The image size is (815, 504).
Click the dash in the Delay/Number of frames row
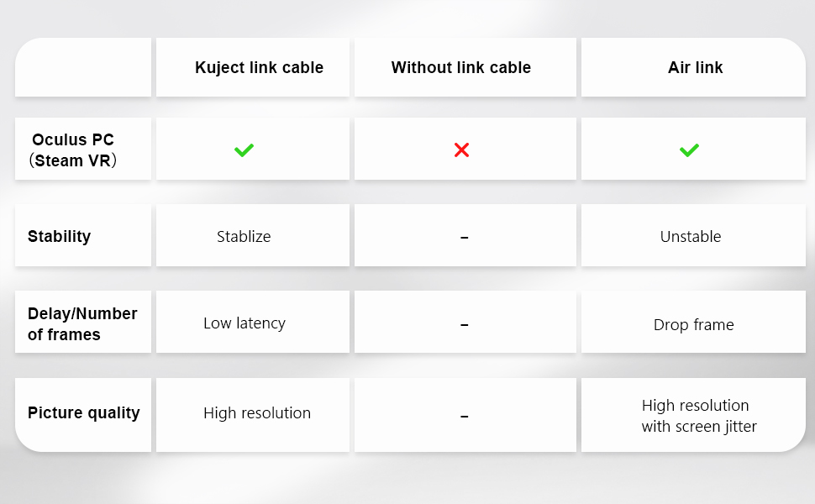[464, 325]
